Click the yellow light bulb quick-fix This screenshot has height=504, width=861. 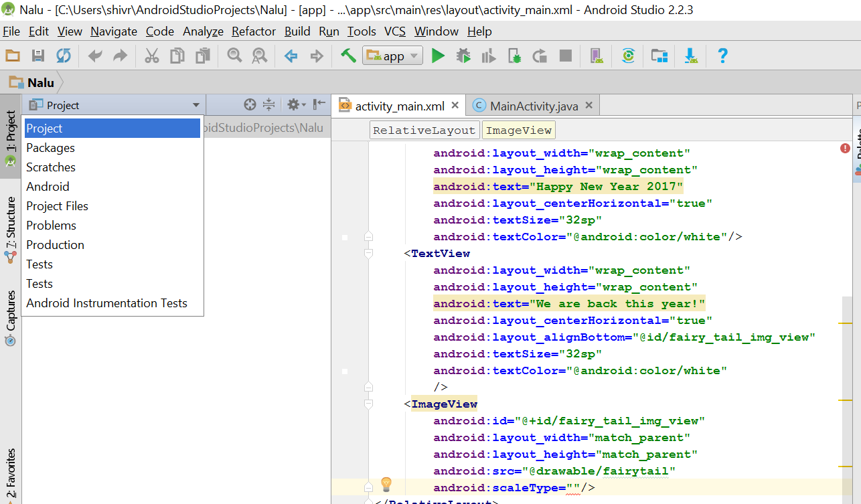click(x=386, y=484)
